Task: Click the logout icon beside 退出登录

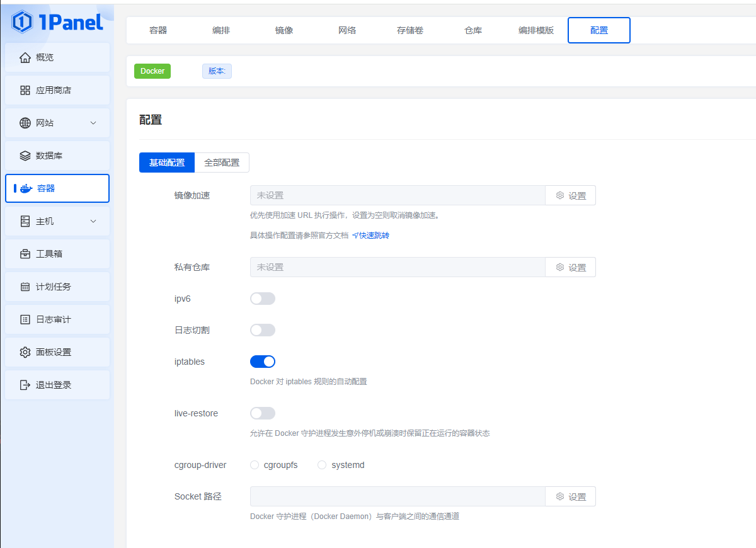Action: point(25,385)
